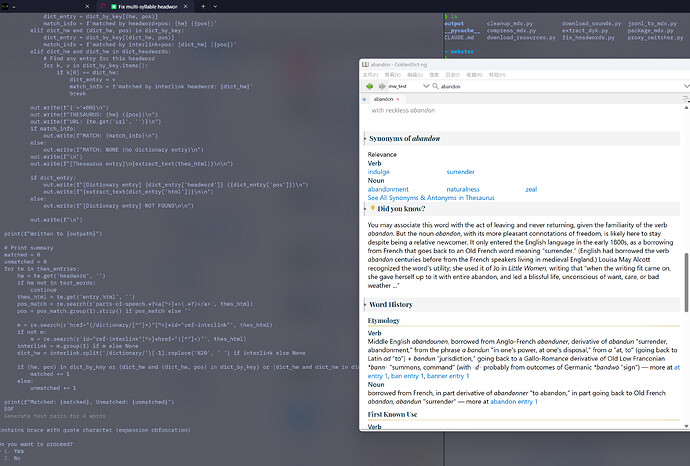Click 'cleanup_mdx.py' in terminal listing
Viewport: 690px width, 466px height.
[510, 23]
